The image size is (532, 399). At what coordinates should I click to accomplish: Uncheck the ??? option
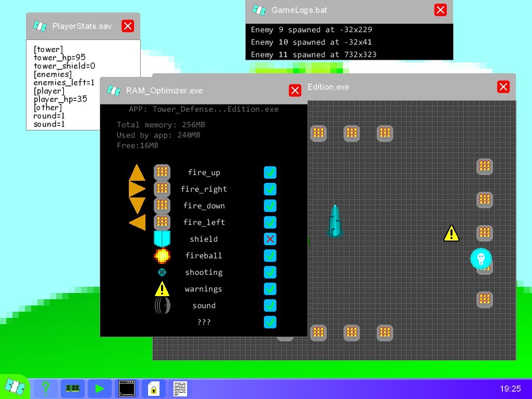click(x=270, y=322)
